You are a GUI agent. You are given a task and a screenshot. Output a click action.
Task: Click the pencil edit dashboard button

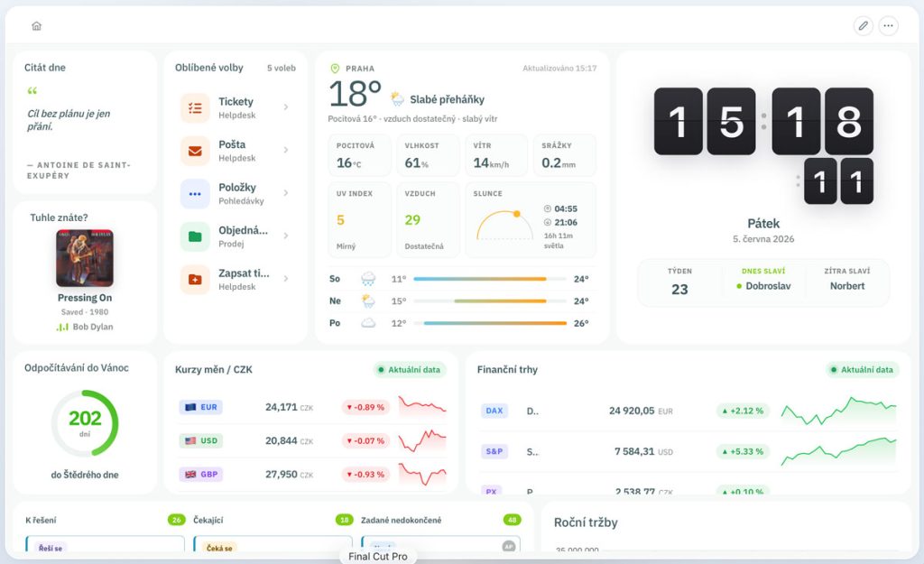864,26
